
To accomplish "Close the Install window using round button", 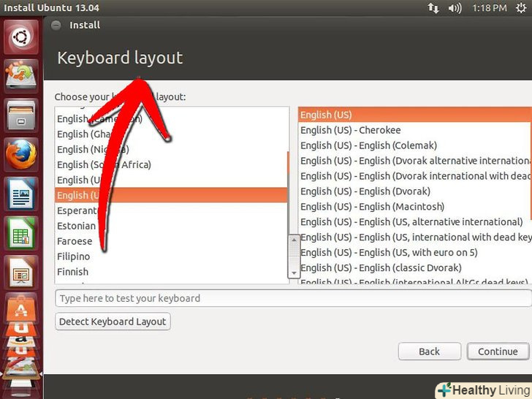I will coord(56,25).
